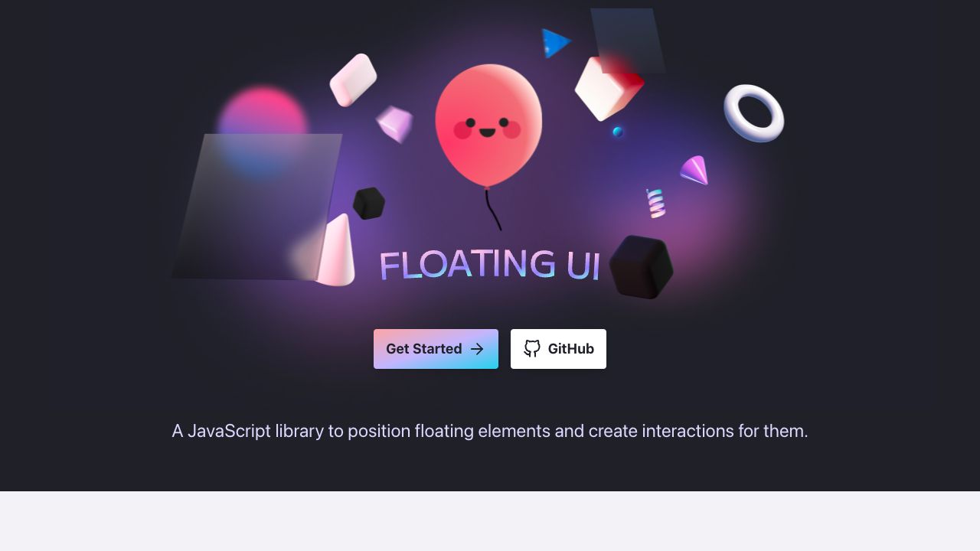Viewport: 980px width, 551px height.
Task: Click the pink rounded pill block
Action: [353, 80]
